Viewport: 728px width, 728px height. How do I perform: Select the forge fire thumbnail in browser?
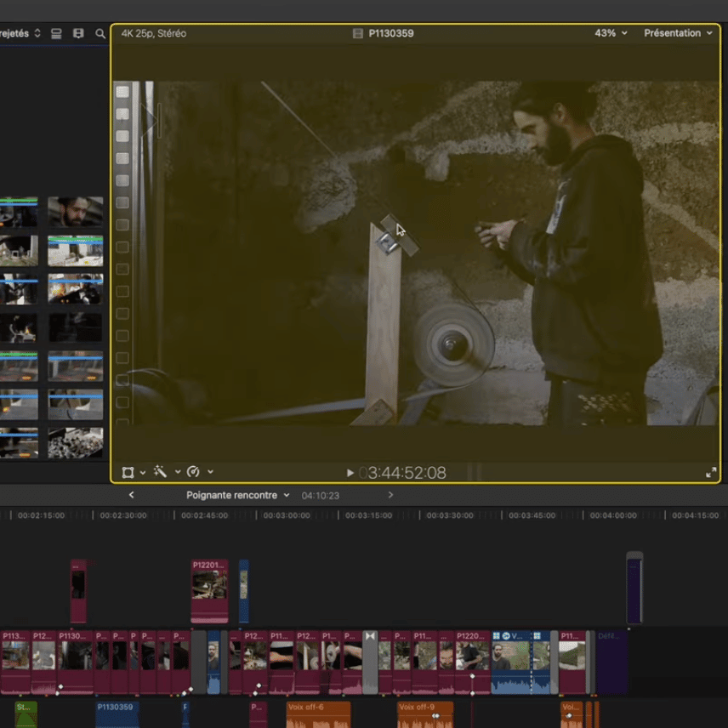tap(75, 289)
